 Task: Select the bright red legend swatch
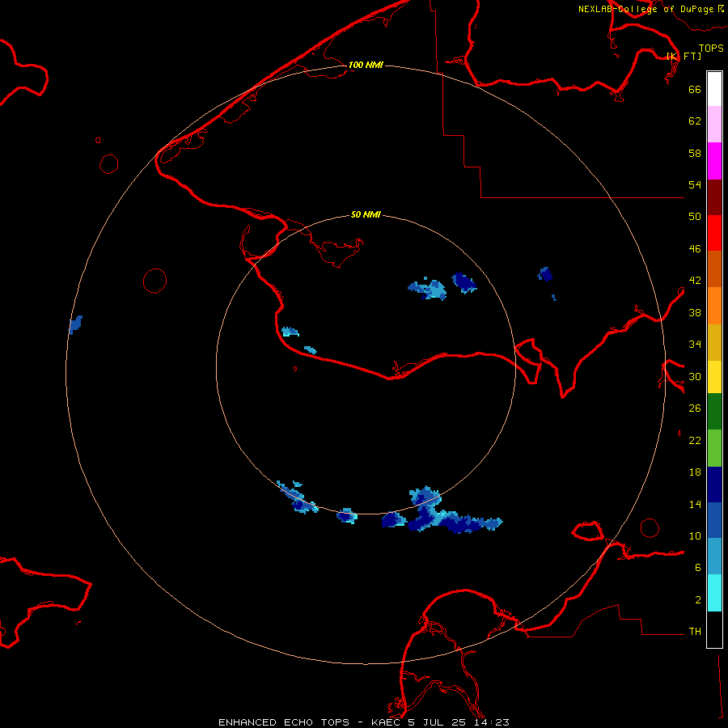tap(714, 233)
